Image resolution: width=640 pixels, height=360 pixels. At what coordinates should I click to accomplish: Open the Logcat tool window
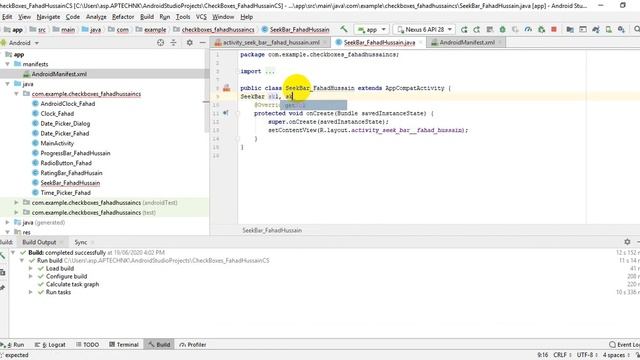tap(50, 344)
